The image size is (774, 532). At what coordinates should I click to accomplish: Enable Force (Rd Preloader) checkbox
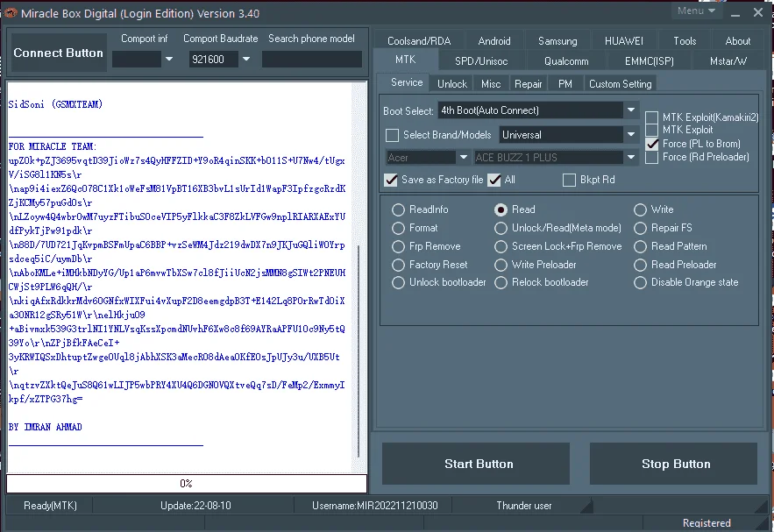coord(651,158)
